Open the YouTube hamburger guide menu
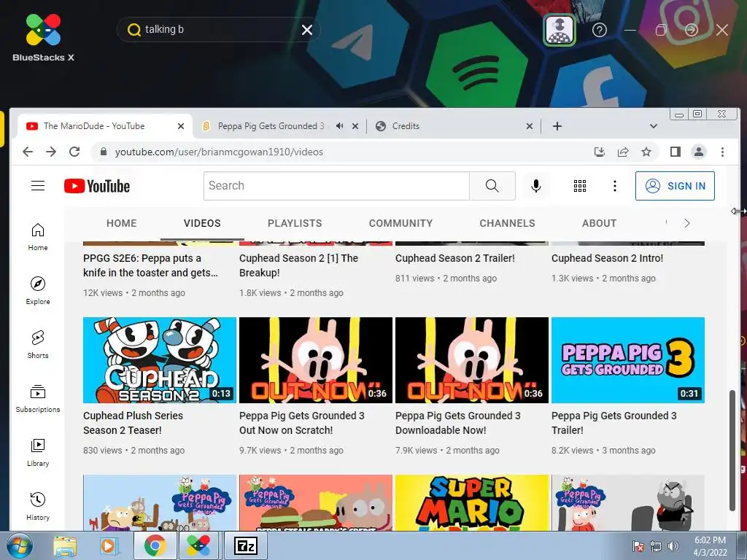Screen dimensions: 747x560 click(x=38, y=186)
